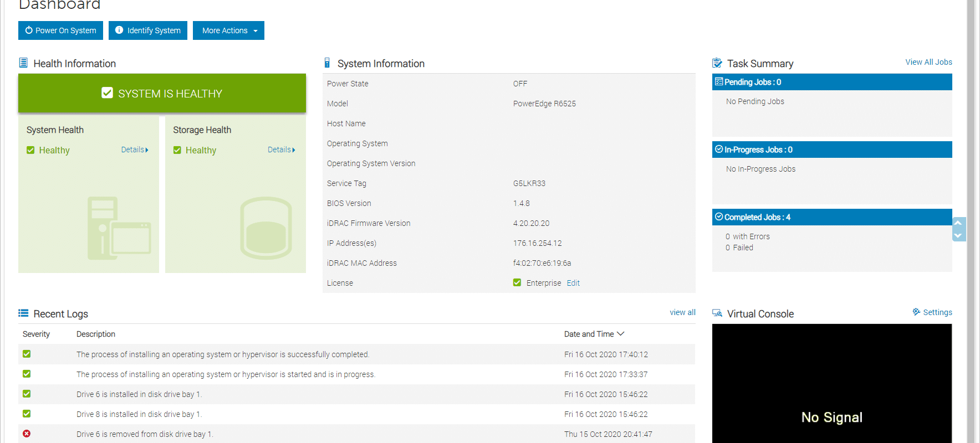Select the IP address 176.16.254.12
Image resolution: width=980 pixels, height=443 pixels.
538,243
